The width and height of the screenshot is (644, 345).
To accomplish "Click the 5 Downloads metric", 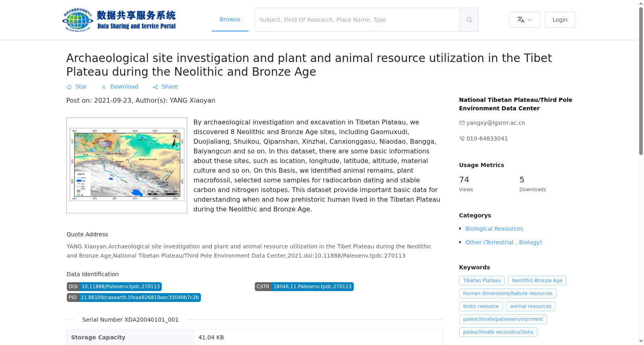I will [533, 183].
